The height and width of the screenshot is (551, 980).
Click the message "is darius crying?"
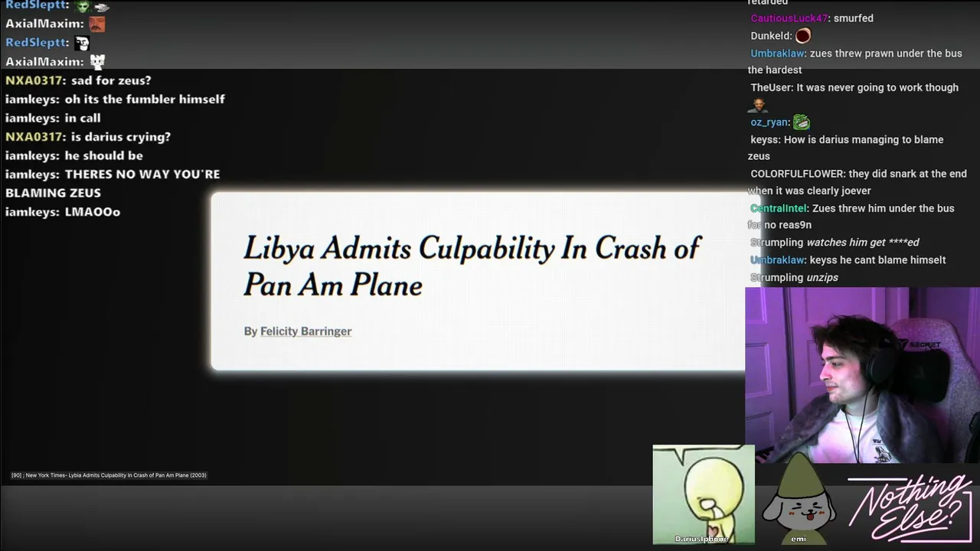121,137
